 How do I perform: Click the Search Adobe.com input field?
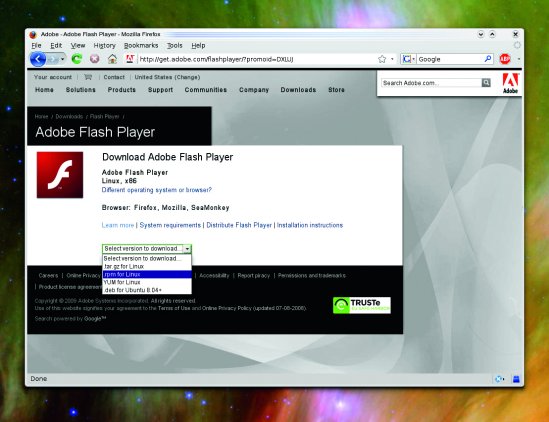431,83
